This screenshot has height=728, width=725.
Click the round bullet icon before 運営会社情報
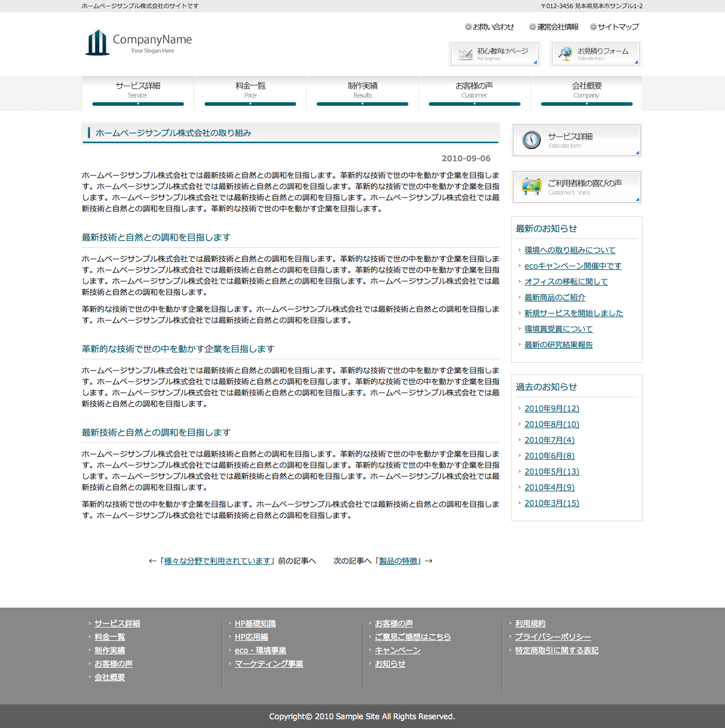pos(532,27)
